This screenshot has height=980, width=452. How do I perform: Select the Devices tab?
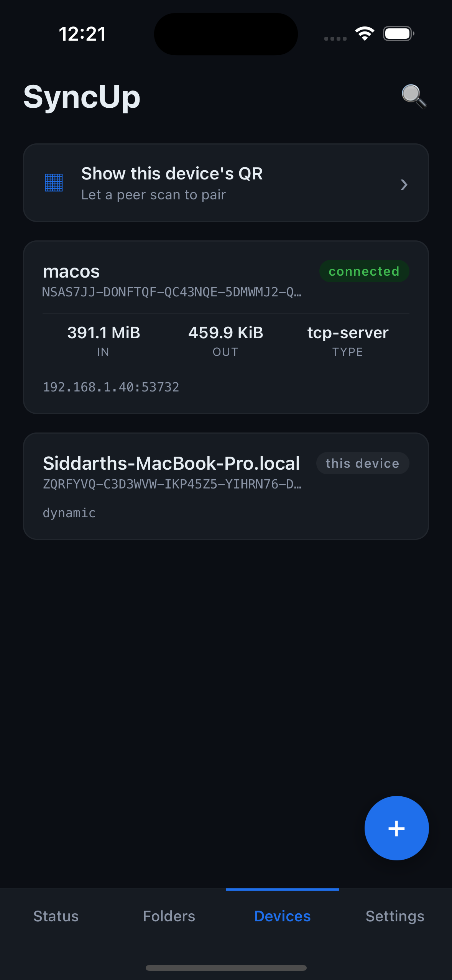click(282, 916)
